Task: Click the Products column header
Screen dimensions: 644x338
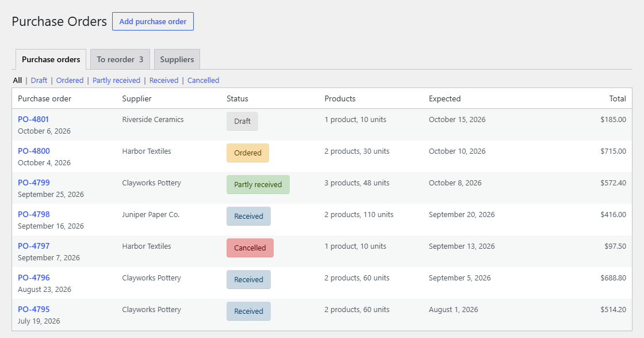Action: (340, 98)
